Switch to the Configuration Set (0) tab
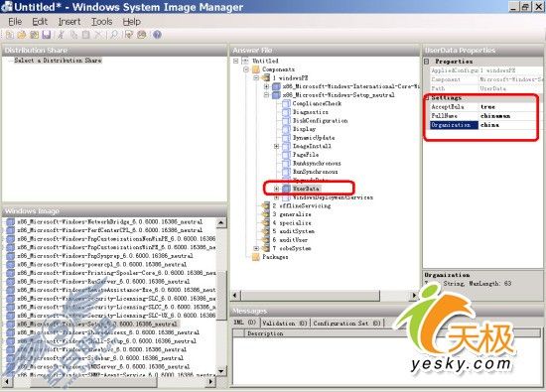This screenshot has width=546, height=392. pos(346,324)
